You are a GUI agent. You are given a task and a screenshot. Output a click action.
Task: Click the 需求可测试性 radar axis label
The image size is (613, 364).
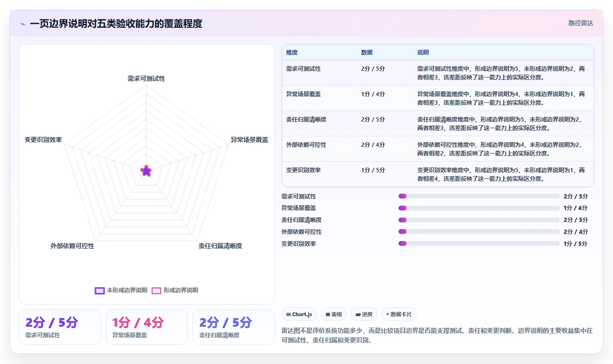(x=146, y=78)
